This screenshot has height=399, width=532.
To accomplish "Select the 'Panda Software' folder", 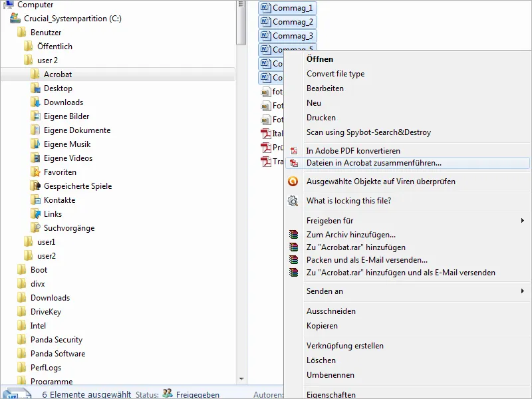I will (x=58, y=354).
